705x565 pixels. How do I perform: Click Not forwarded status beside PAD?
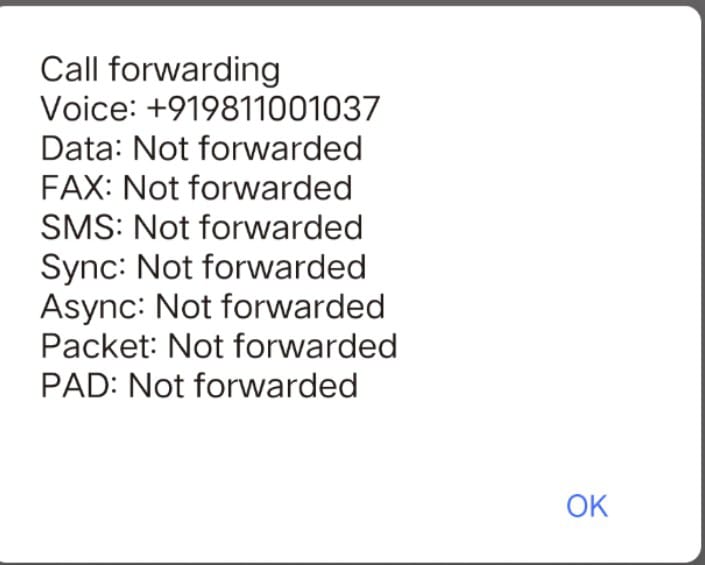243,386
